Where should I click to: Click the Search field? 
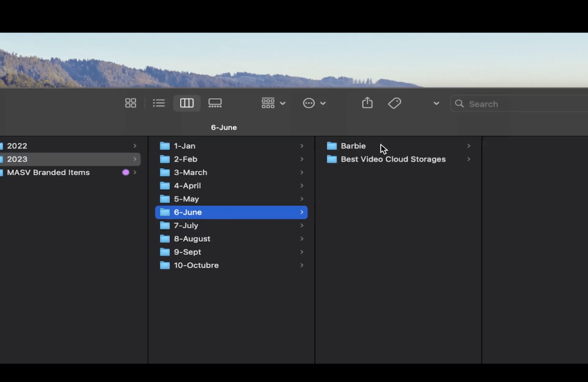tap(519, 103)
